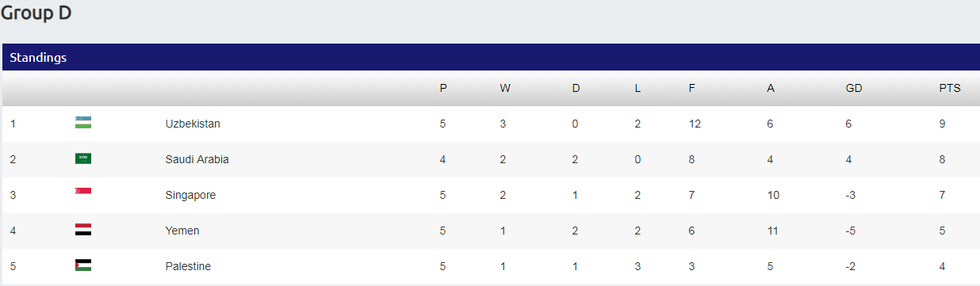Image resolution: width=980 pixels, height=286 pixels.
Task: Click the Uzbekistan flag icon
Action: (83, 123)
